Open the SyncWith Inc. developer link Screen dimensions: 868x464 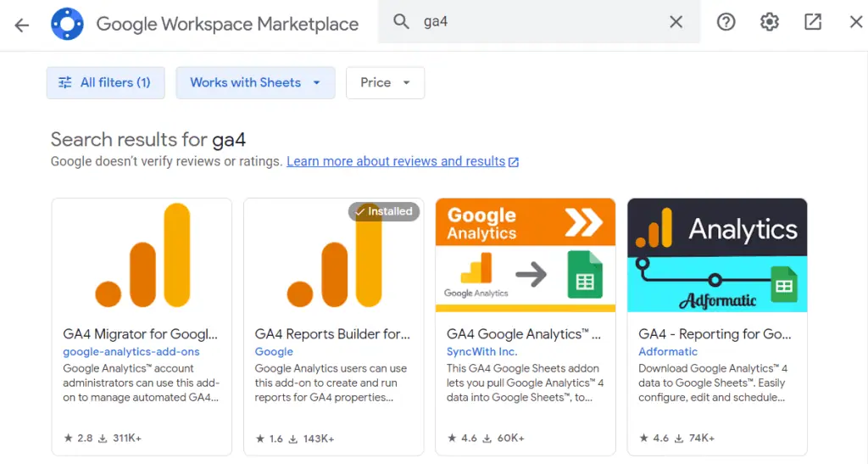pos(481,351)
